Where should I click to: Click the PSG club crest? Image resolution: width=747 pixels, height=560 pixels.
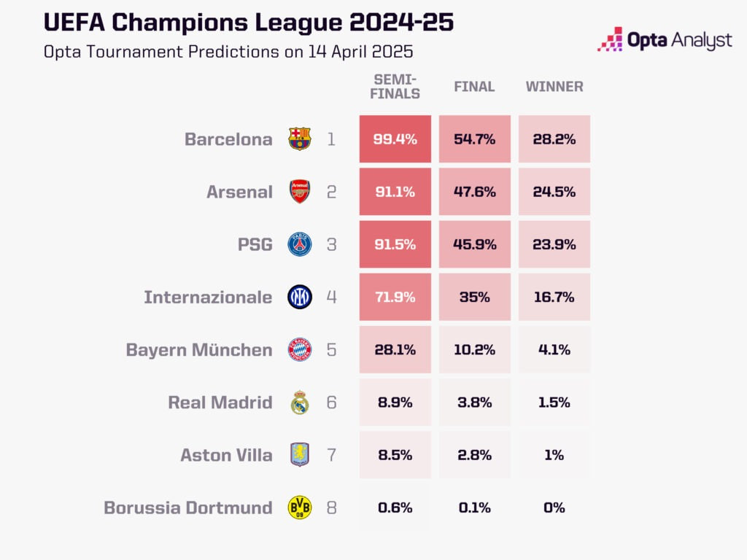click(x=300, y=244)
